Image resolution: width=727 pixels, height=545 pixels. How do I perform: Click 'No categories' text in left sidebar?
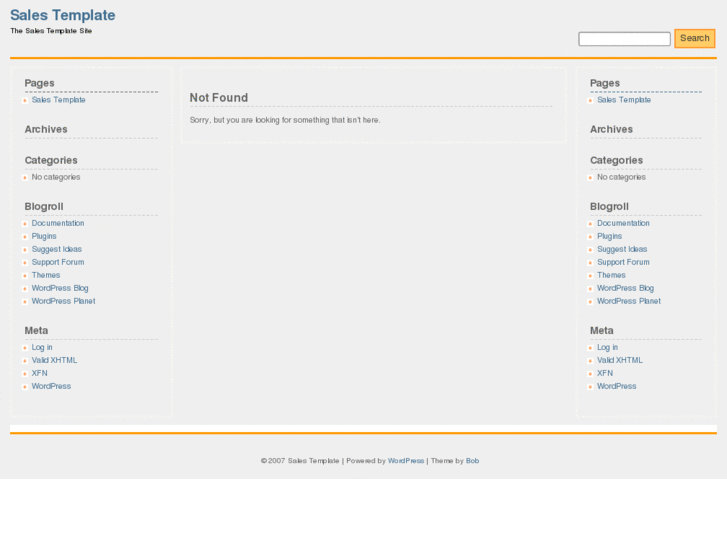pyautogui.click(x=56, y=177)
